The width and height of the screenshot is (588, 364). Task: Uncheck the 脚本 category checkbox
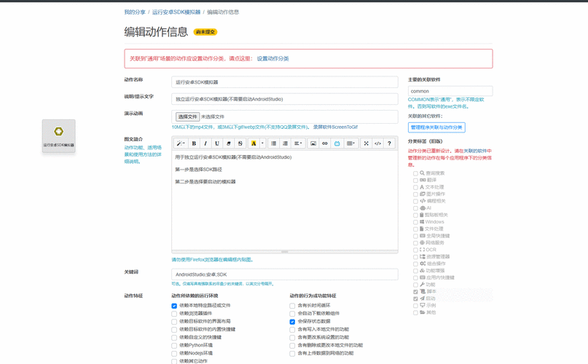(x=415, y=292)
